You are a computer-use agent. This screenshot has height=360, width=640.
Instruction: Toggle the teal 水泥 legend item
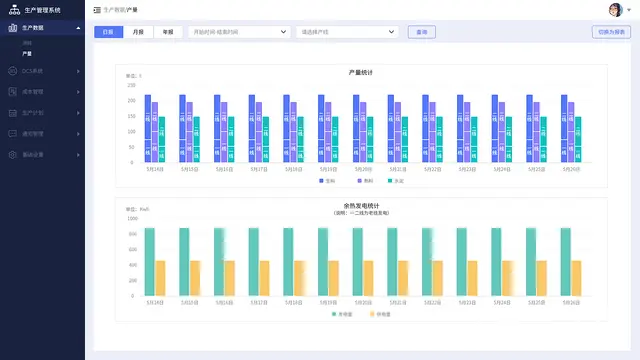tap(396, 181)
